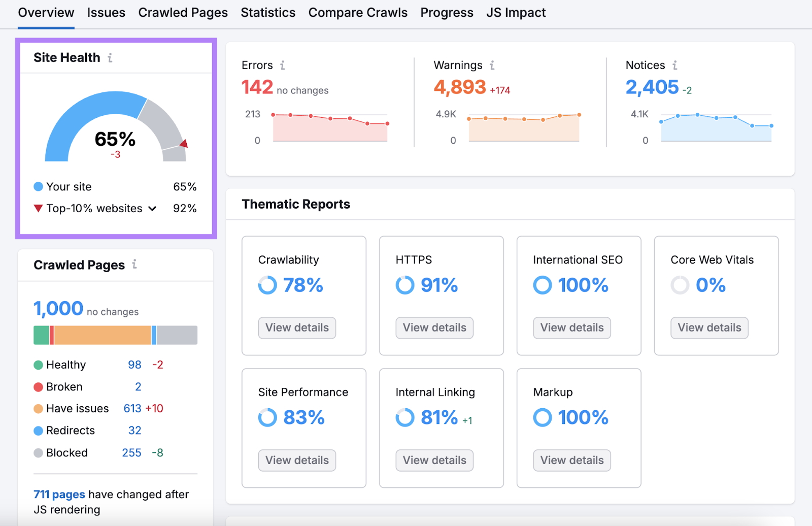Click the Markup percentage ring
Viewport: 812px width, 526px height.
(x=542, y=418)
